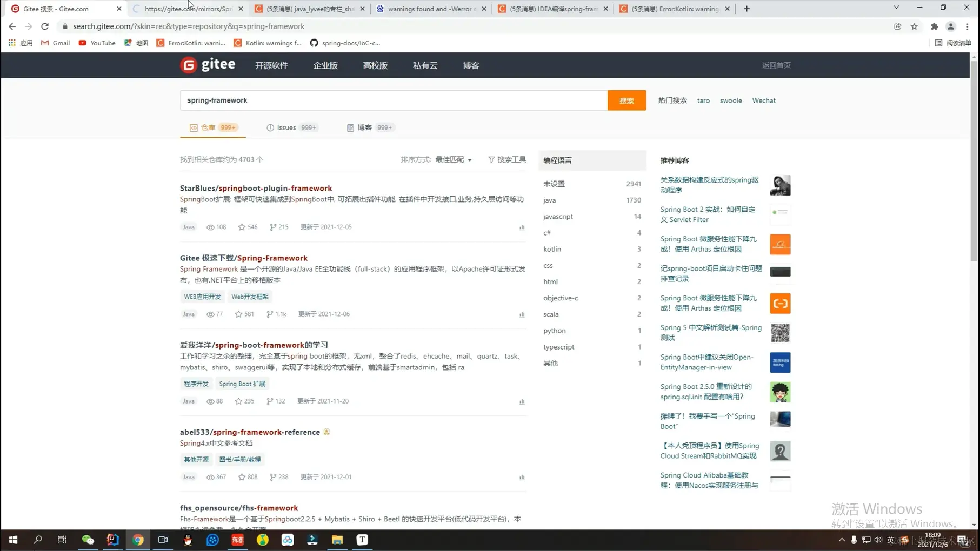Bookmark this page with star icon

click(x=914, y=26)
